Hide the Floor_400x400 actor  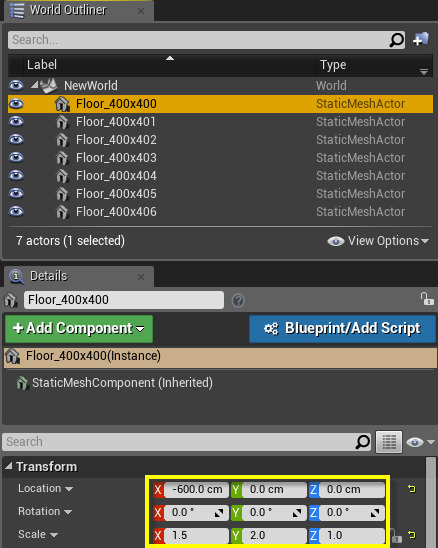point(16,103)
